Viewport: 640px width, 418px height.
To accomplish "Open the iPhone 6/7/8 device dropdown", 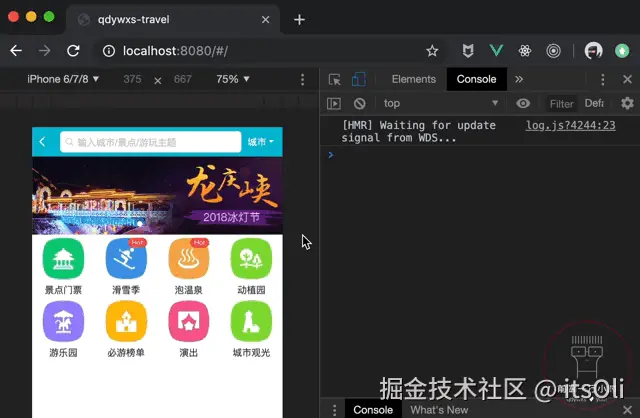I will tap(63, 79).
